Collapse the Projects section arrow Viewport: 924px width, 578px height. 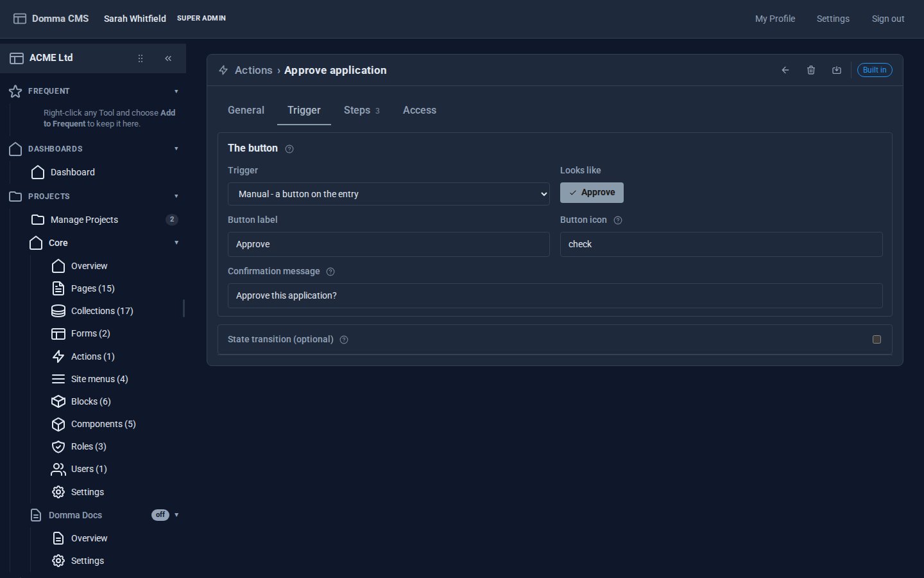pos(176,197)
